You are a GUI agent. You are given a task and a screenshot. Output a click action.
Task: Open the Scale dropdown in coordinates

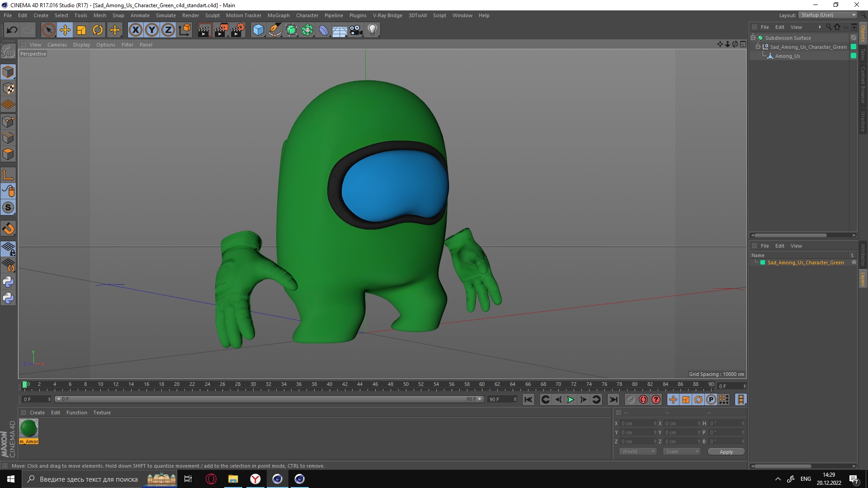point(682,451)
